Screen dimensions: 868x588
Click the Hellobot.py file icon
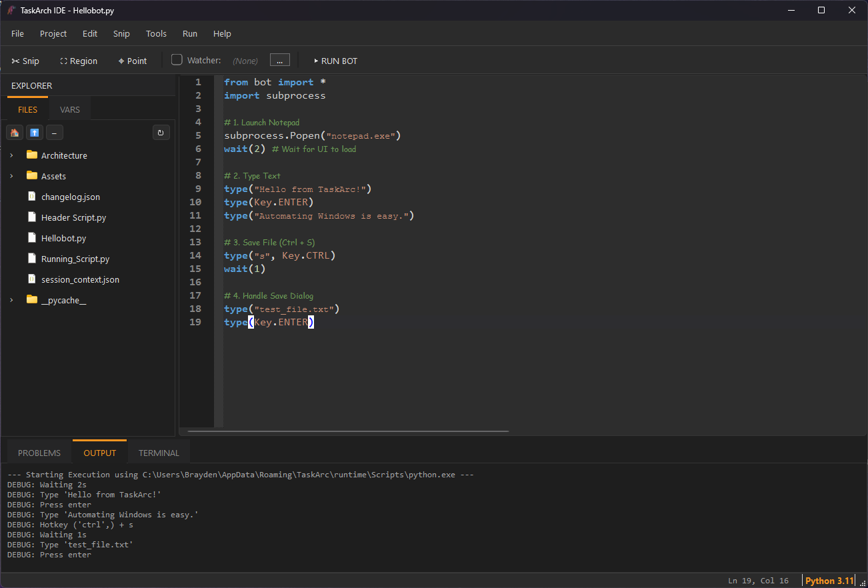pyautogui.click(x=32, y=237)
